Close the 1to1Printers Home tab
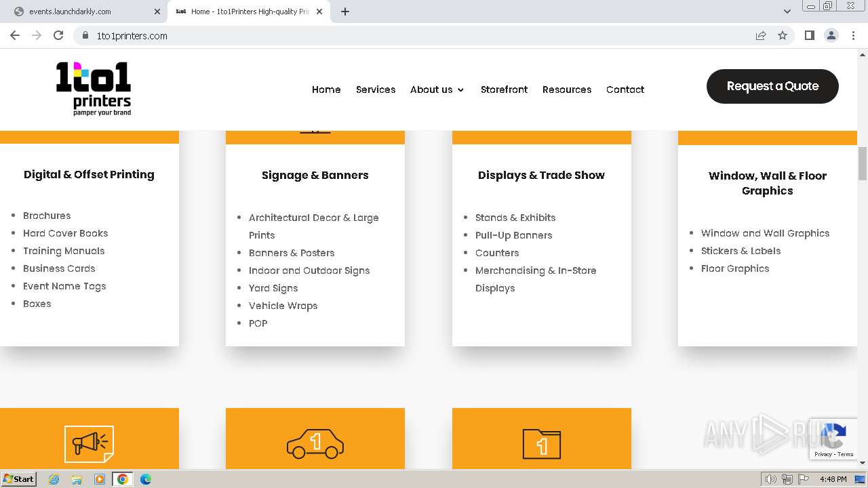Screen dimensions: 868x488 coord(319,12)
